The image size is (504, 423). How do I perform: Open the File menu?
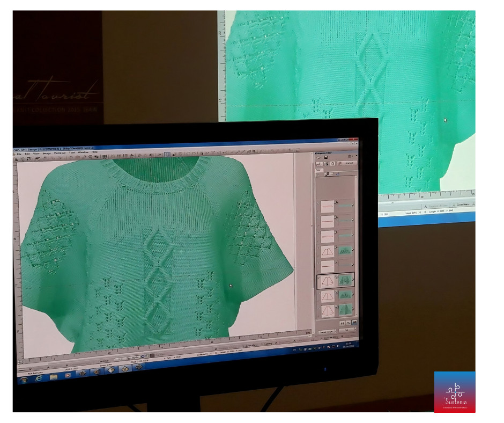(x=19, y=154)
